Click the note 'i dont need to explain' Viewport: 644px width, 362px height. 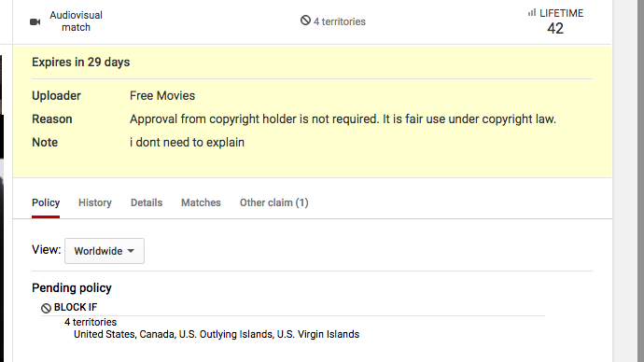coord(187,143)
